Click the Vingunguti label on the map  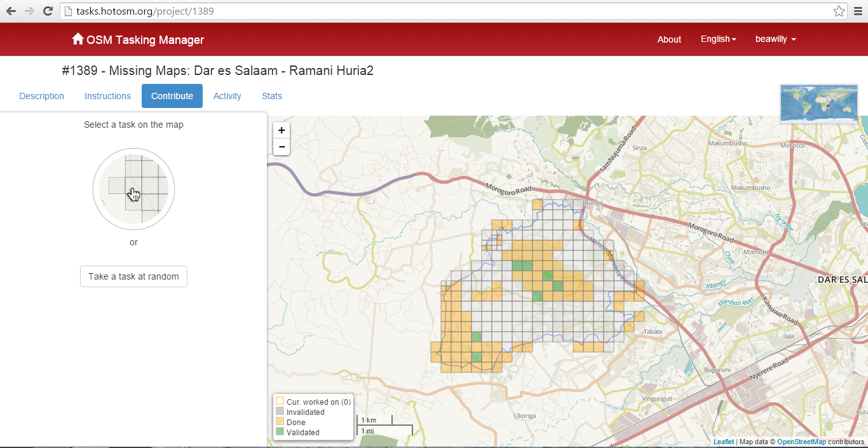tap(657, 399)
